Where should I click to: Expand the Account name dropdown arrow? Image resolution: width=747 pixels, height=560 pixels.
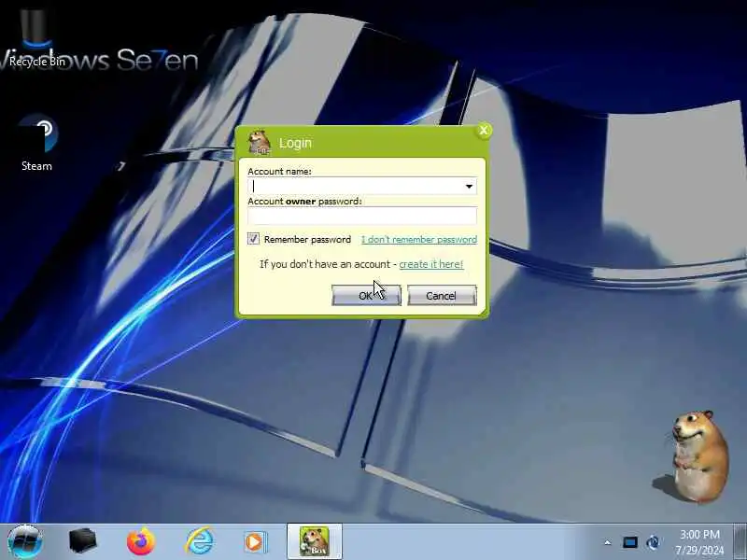coord(470,186)
